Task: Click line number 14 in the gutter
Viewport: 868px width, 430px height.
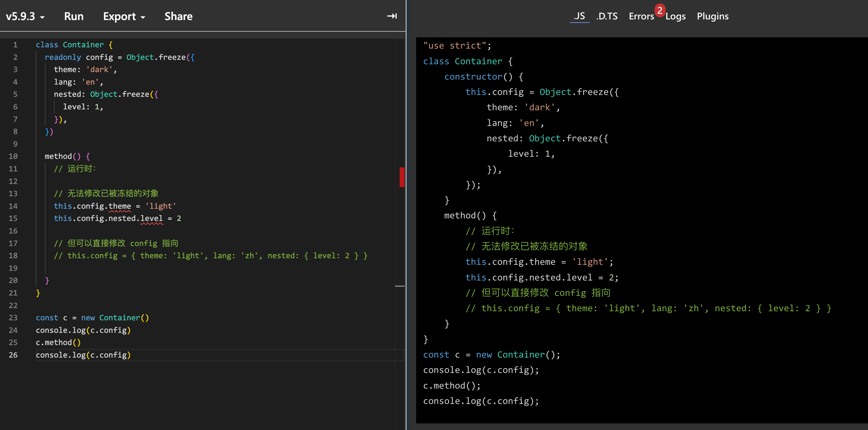Action: click(13, 206)
